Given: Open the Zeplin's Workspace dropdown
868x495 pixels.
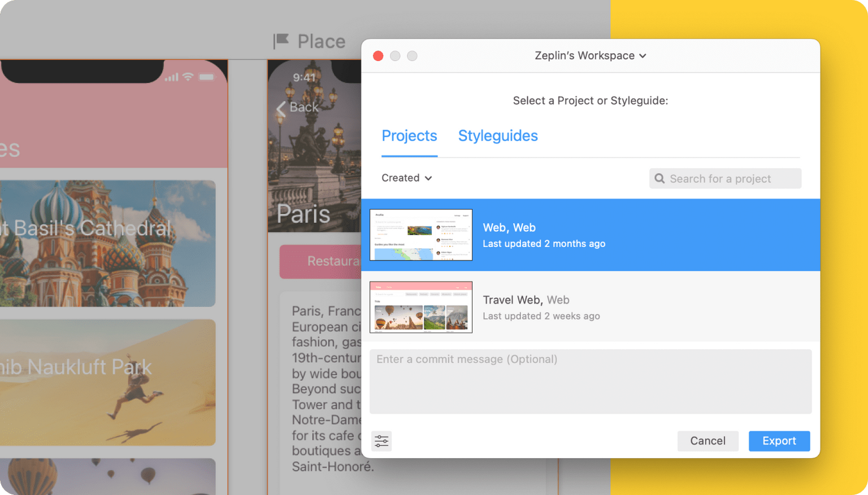Looking at the screenshot, I should 590,55.
